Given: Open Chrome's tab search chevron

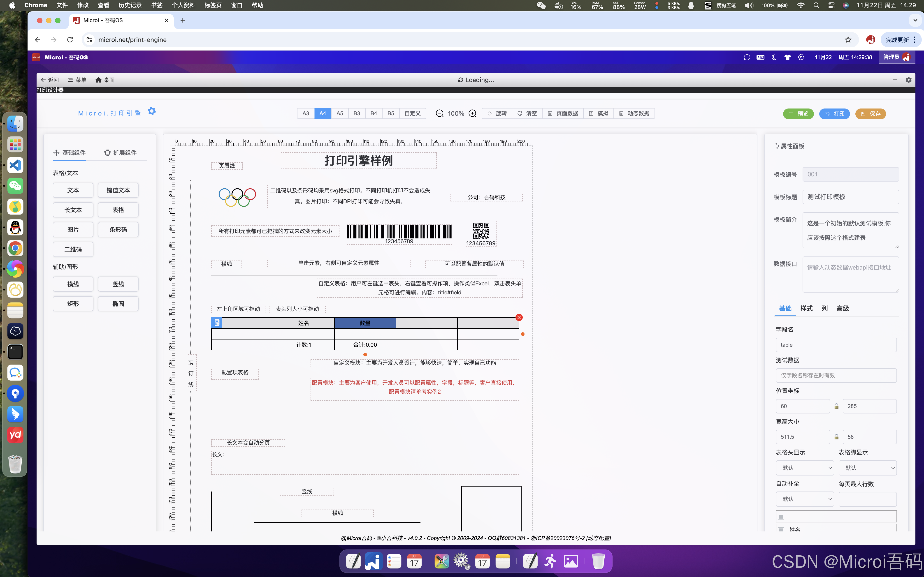Looking at the screenshot, I should 915,20.
